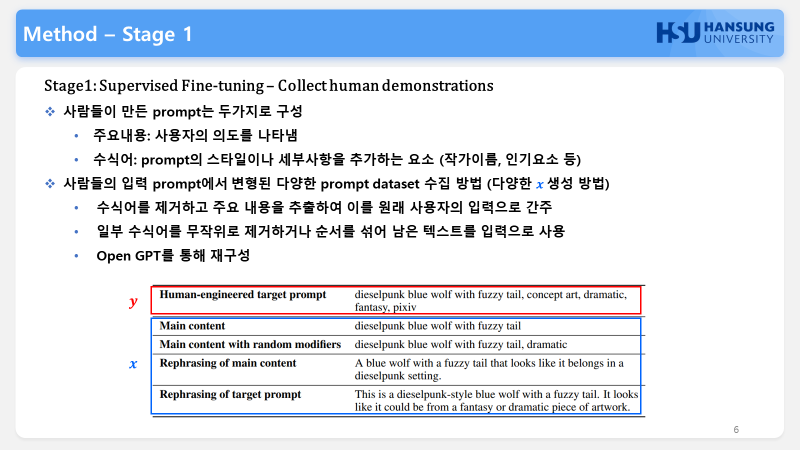Click the red 'y' label beside the table
This screenshot has width=800, height=450.
133,301
